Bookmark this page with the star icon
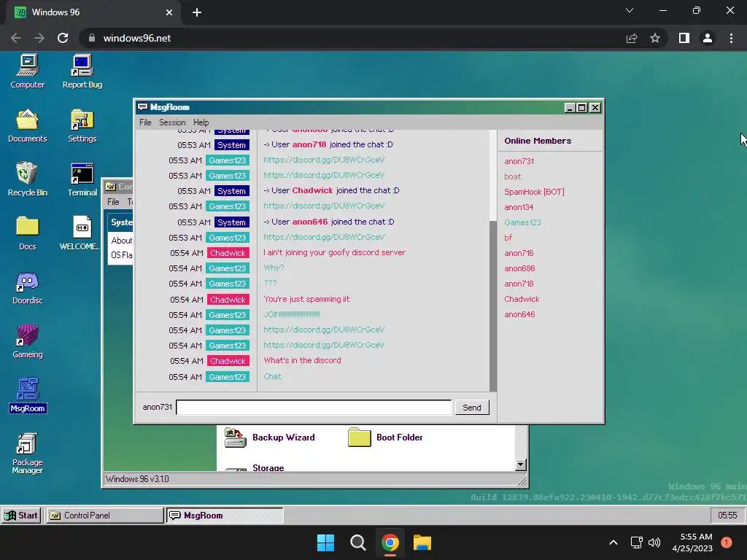Viewport: 747px width, 560px height. point(655,38)
